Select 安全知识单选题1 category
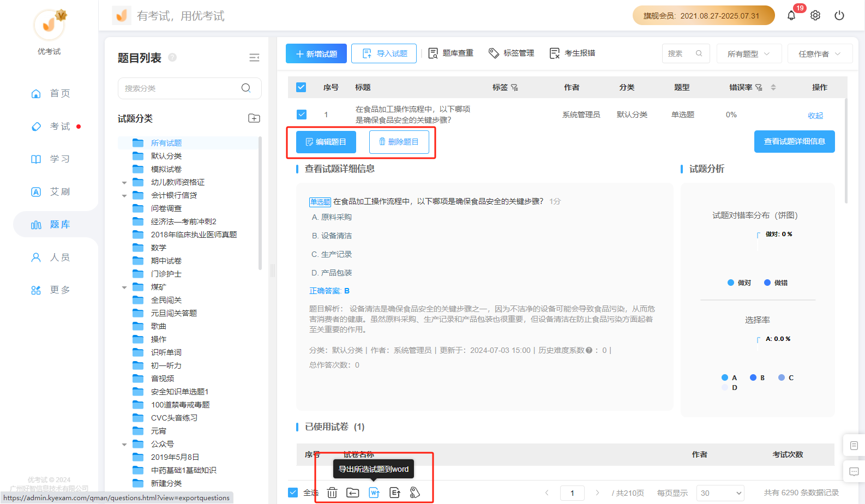The image size is (865, 504). [x=179, y=392]
